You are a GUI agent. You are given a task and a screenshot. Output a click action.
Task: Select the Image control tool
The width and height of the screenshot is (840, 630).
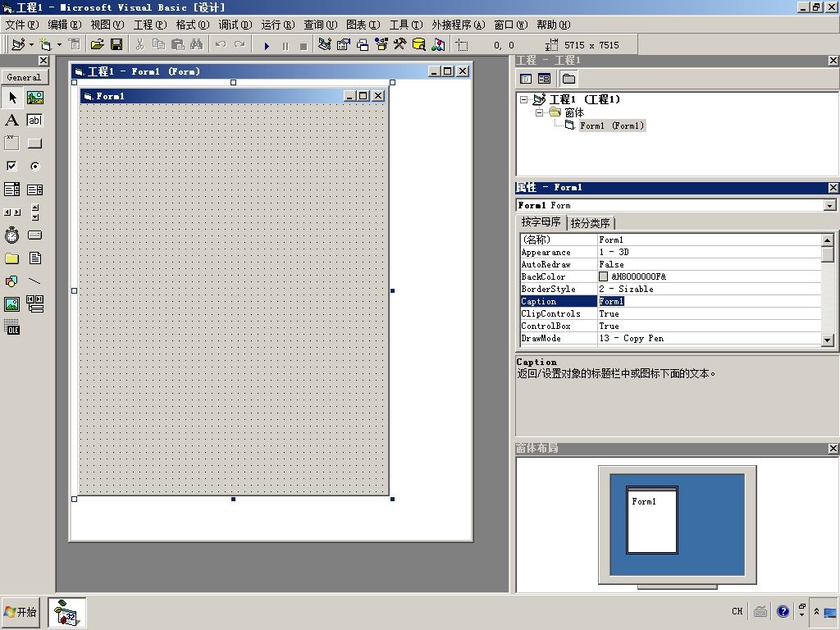coord(11,304)
